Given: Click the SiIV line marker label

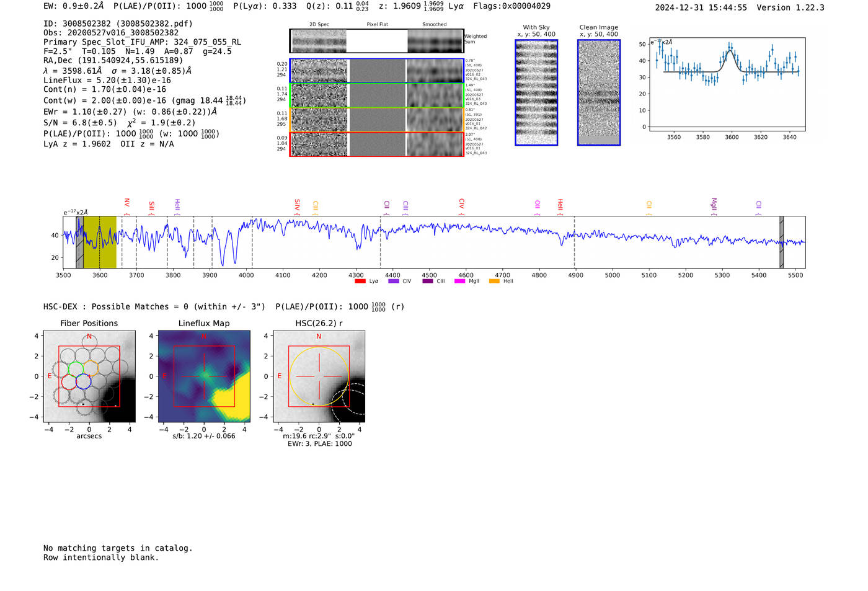Looking at the screenshot, I should (x=298, y=205).
